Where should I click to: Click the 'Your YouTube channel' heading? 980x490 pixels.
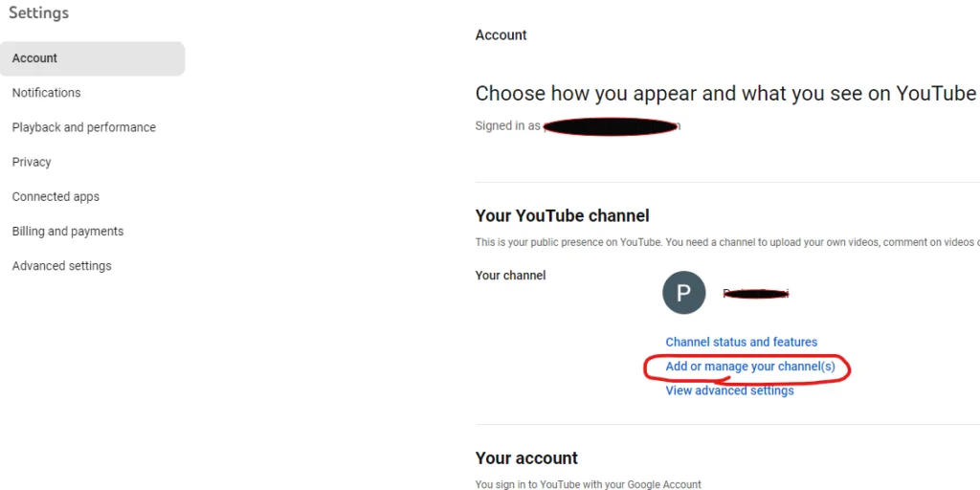pos(562,216)
